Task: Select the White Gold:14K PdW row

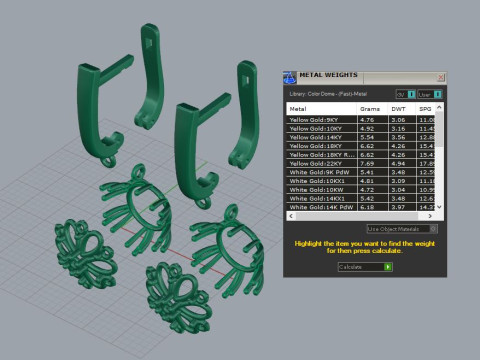Action: (x=361, y=207)
